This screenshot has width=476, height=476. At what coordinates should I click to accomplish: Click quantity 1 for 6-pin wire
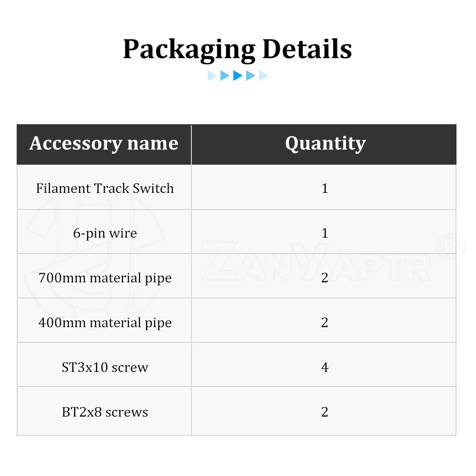[x=324, y=233]
